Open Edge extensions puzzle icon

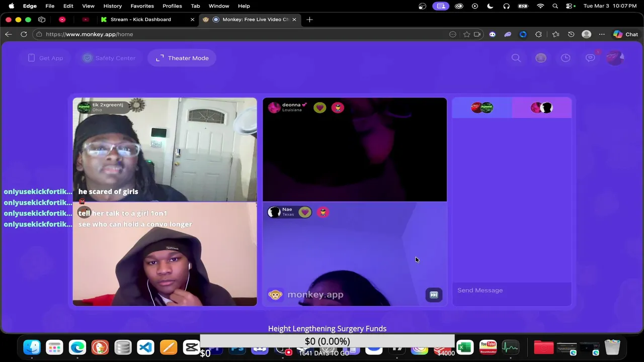coord(539,34)
